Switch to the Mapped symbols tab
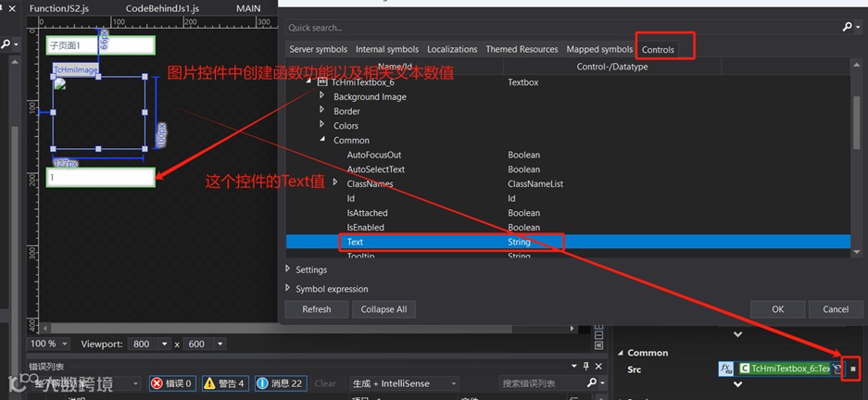Screen dimensions: 868x400 pyautogui.click(x=599, y=49)
